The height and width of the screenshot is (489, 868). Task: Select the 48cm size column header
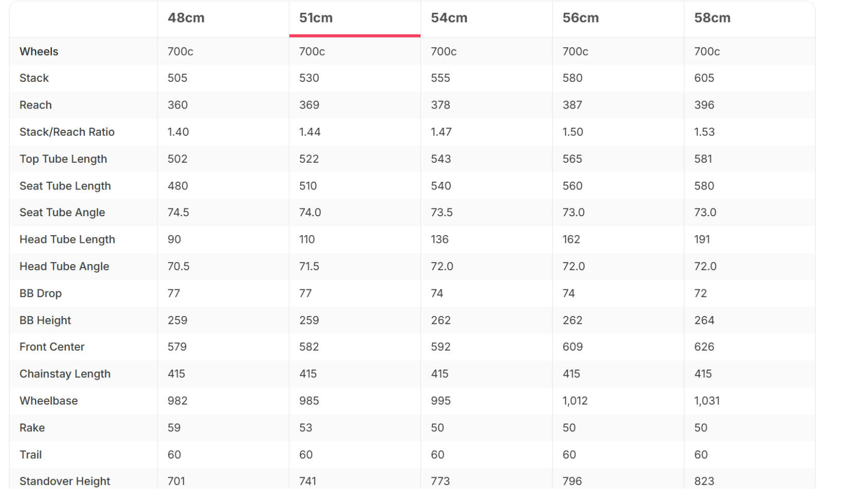tap(186, 18)
